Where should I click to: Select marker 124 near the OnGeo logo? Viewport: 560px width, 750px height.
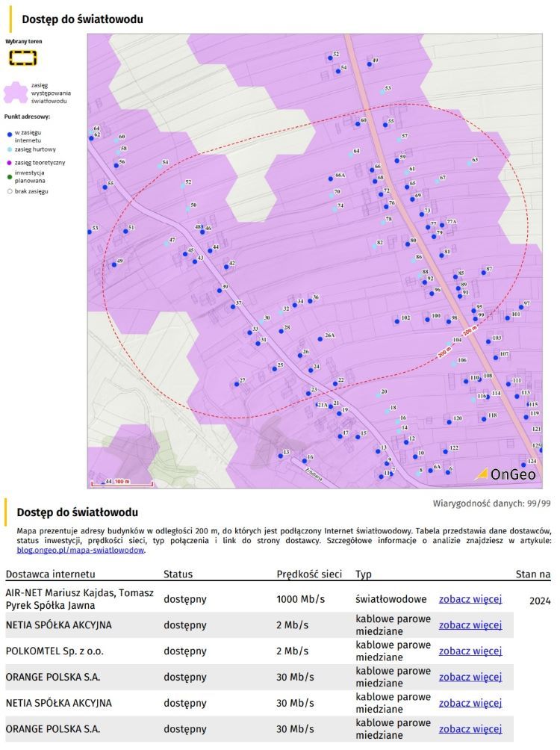[x=523, y=465]
